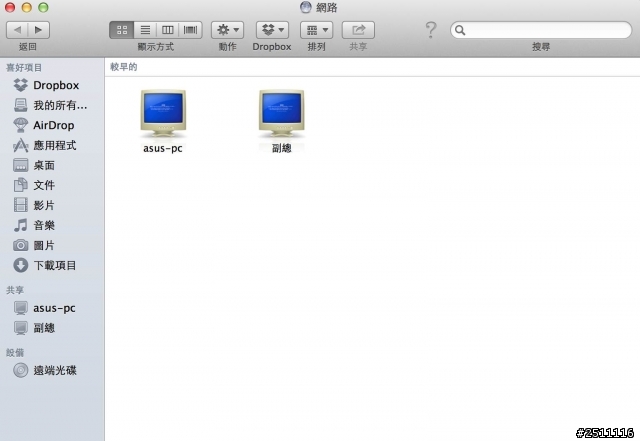The image size is (640, 441).
Task: Switch to column view mode
Action: point(168,30)
